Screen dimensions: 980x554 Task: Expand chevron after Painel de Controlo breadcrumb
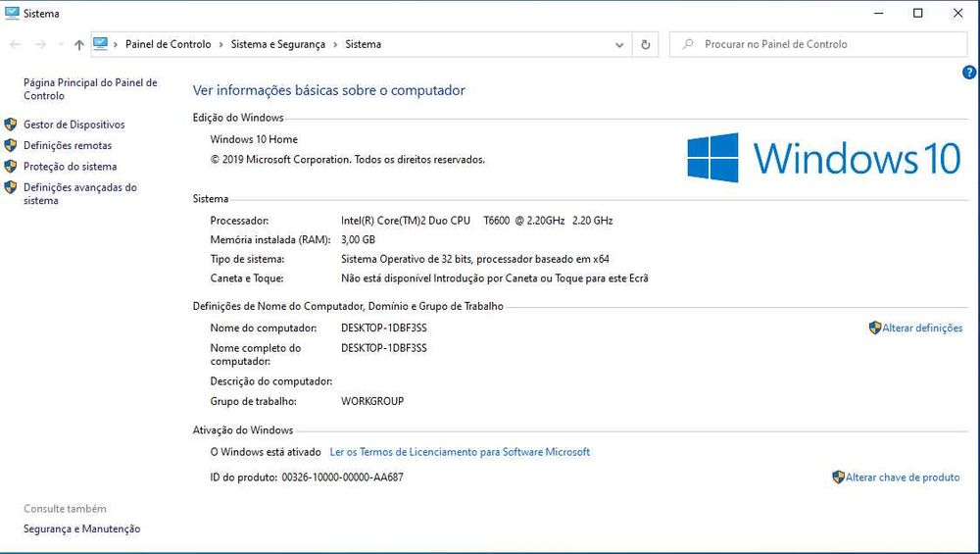(221, 44)
